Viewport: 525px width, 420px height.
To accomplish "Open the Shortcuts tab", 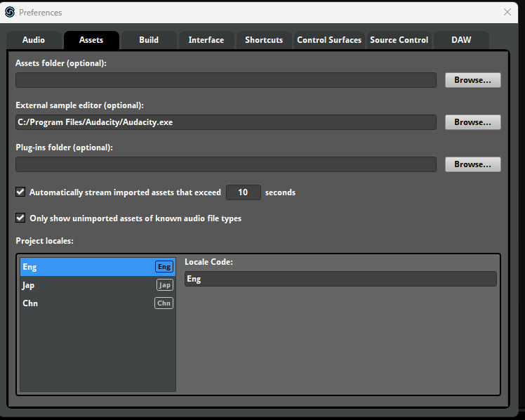I will pyautogui.click(x=264, y=40).
